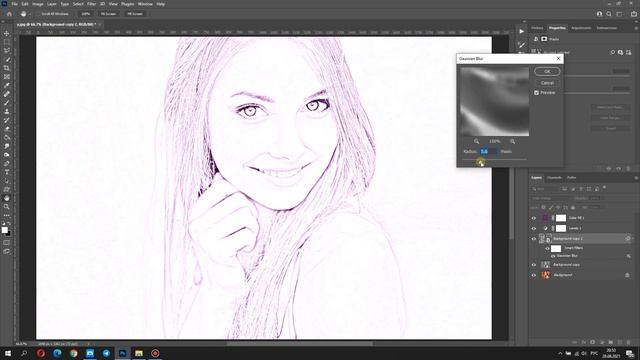Click the Fit Screen button
This screenshot has width=640, height=360.
[x=109, y=14]
